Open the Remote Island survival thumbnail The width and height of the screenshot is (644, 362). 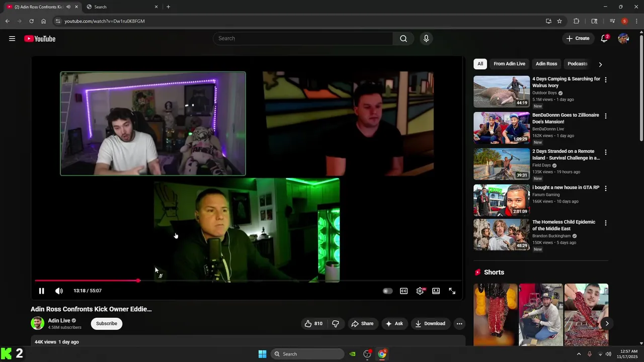click(502, 164)
